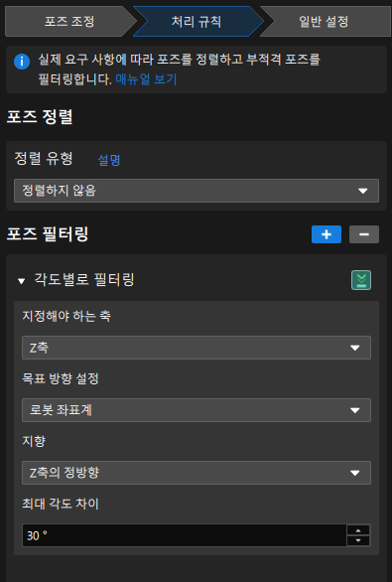Click the minus remove filter button
392x582 pixels.
(364, 234)
